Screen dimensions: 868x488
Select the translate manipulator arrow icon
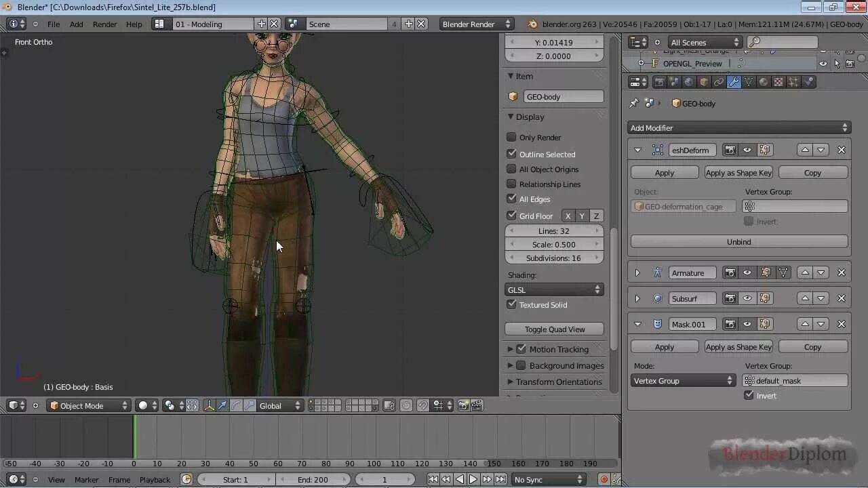coord(222,405)
